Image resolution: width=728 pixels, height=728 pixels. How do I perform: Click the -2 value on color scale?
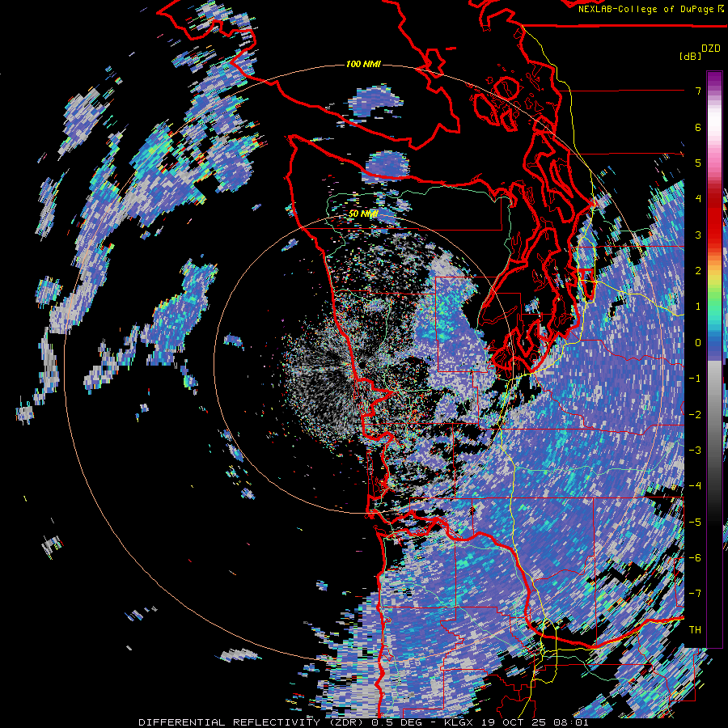tap(695, 415)
